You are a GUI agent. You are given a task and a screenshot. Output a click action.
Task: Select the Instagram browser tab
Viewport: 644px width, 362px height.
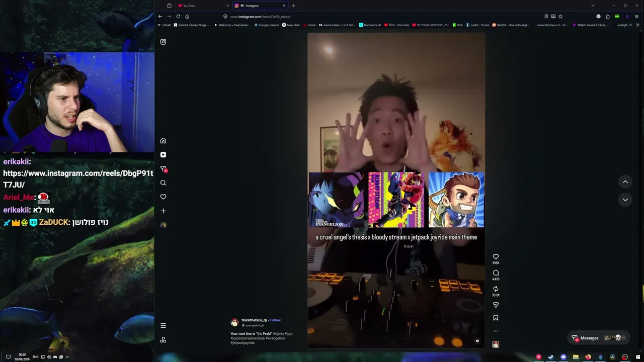260,6
